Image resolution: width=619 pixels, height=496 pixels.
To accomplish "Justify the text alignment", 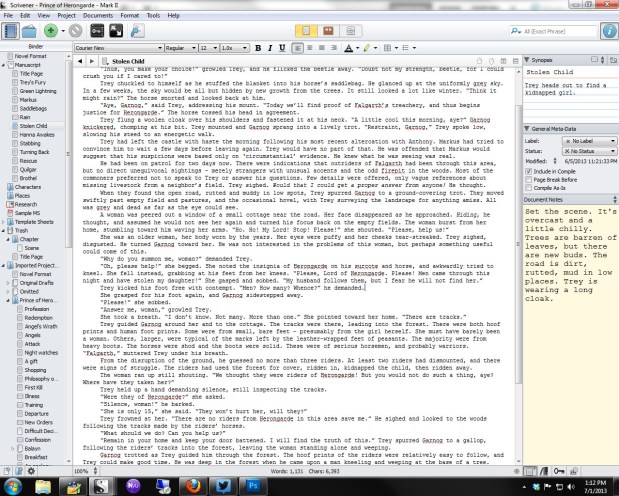I will click(322, 48).
